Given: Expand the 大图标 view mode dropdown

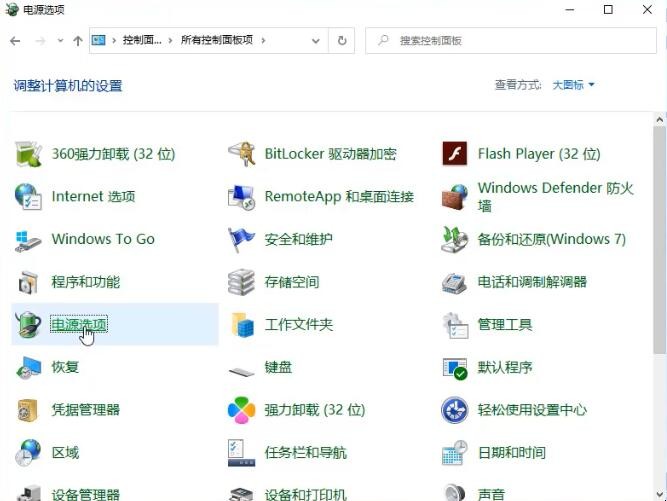Looking at the screenshot, I should [574, 85].
